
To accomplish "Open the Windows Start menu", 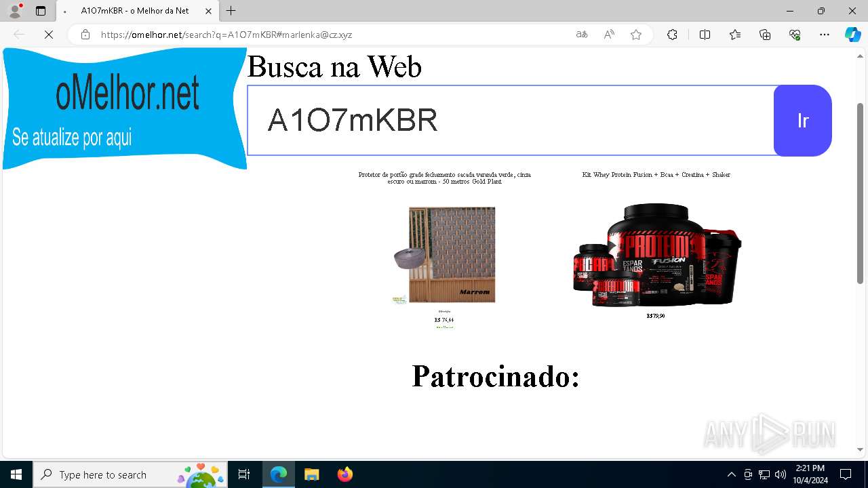I will (x=16, y=474).
